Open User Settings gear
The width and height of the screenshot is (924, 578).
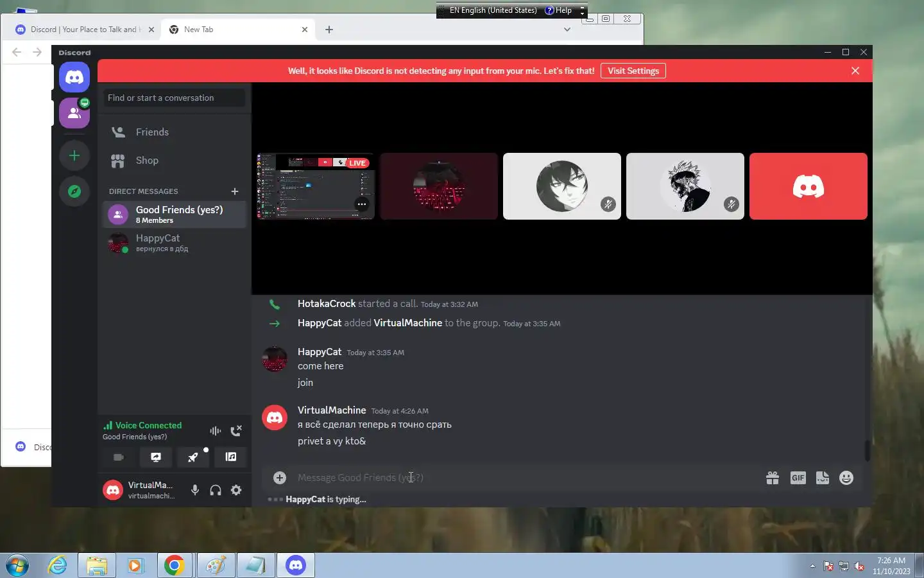point(236,490)
